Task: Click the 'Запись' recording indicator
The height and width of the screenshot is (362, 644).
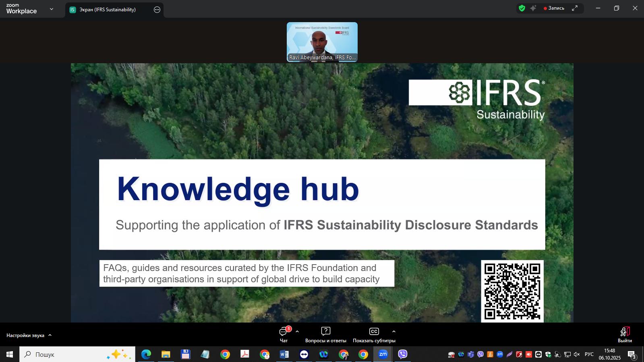Action: pyautogui.click(x=554, y=8)
